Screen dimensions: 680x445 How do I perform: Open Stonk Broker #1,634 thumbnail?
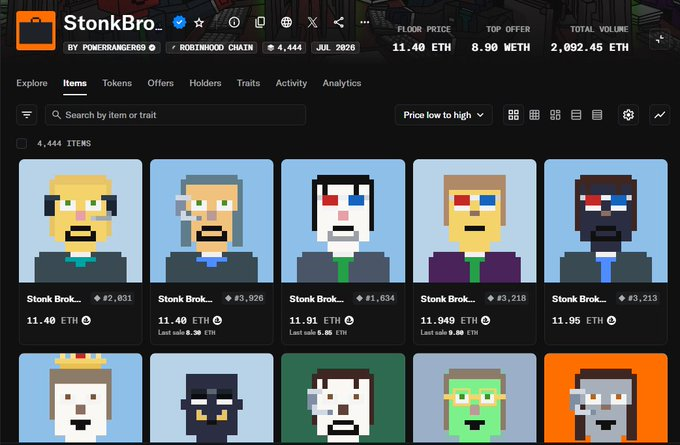[343, 221]
